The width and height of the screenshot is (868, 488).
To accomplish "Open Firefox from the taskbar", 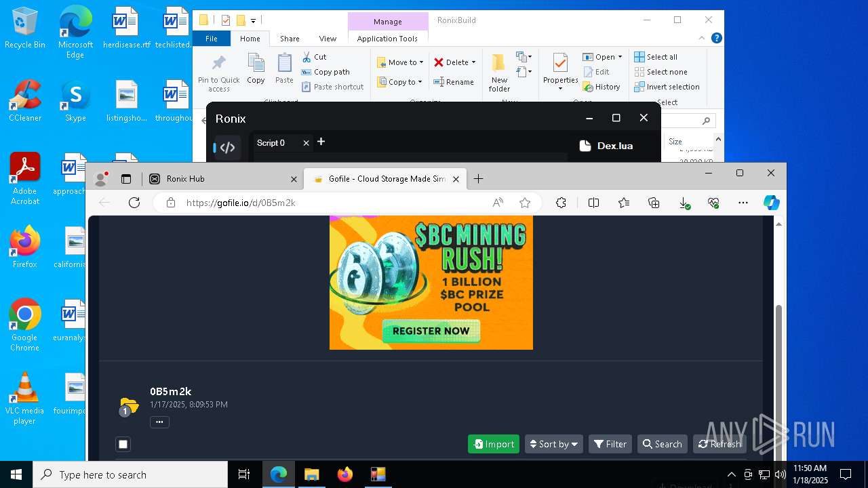I will pyautogui.click(x=345, y=474).
